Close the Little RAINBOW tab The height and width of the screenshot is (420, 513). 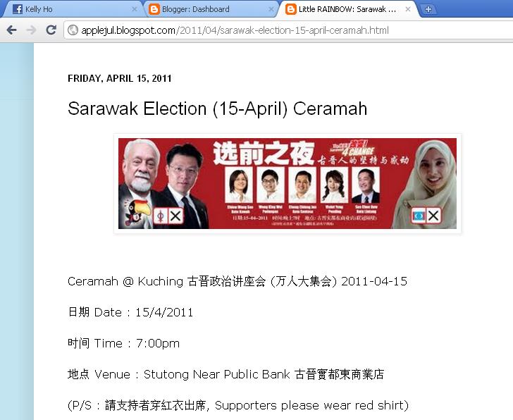click(x=407, y=9)
